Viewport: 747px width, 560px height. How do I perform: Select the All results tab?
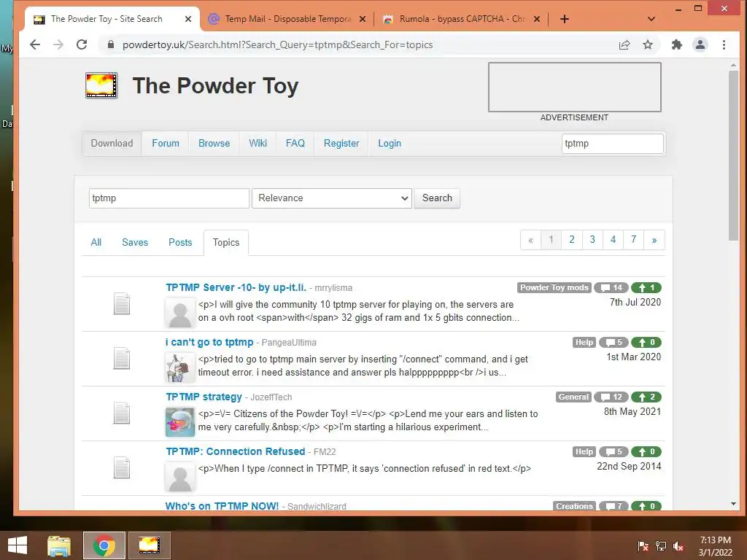click(x=96, y=242)
